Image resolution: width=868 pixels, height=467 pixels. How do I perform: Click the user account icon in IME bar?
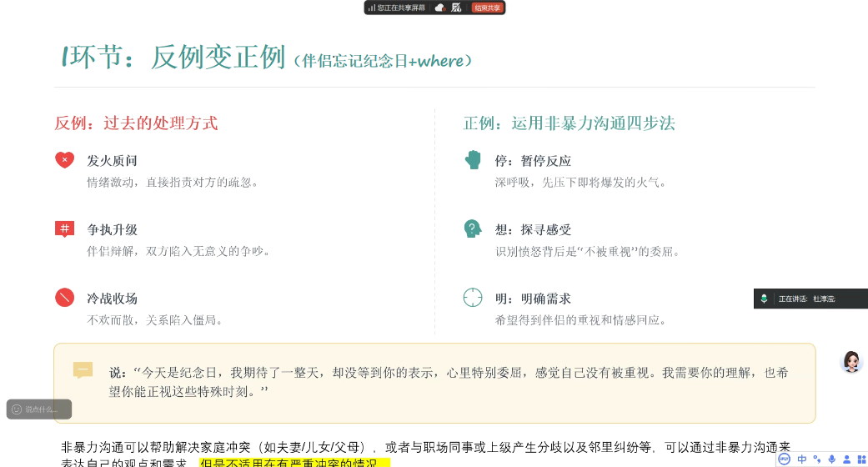point(846,459)
